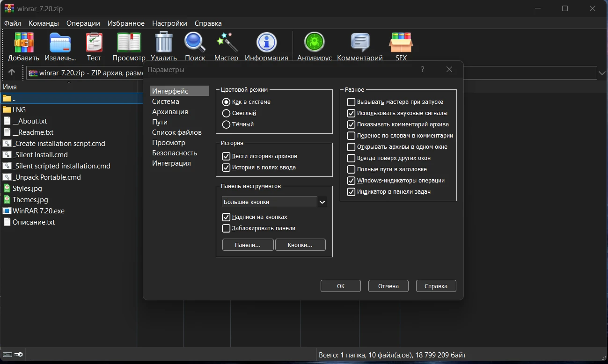This screenshot has width=608, height=364.
Task: Open the Избранное menu
Action: (x=126, y=23)
